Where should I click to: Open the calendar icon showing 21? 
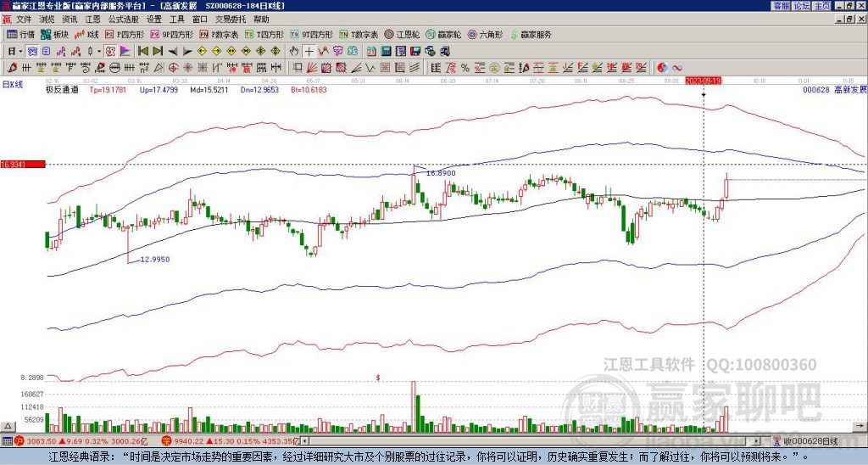371,51
